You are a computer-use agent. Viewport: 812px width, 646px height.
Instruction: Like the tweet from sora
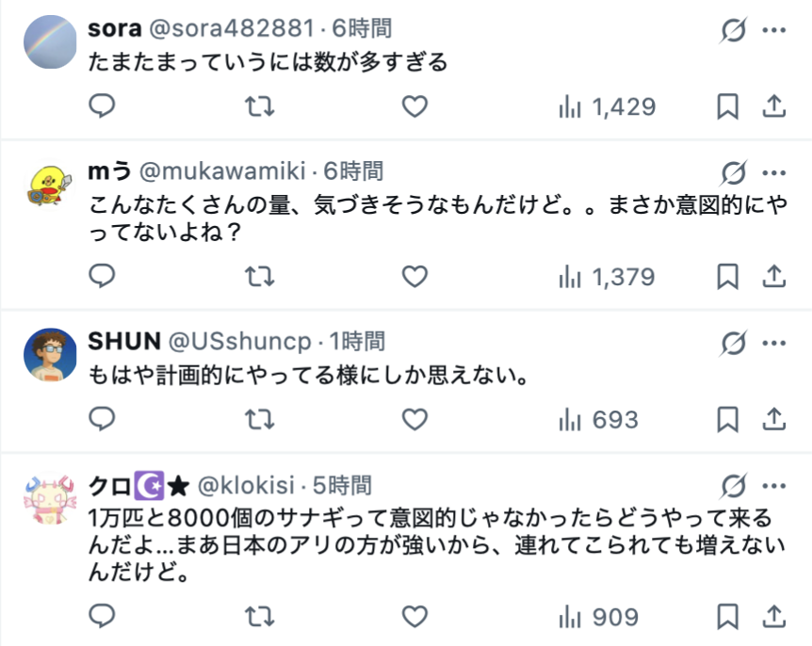coord(414,106)
